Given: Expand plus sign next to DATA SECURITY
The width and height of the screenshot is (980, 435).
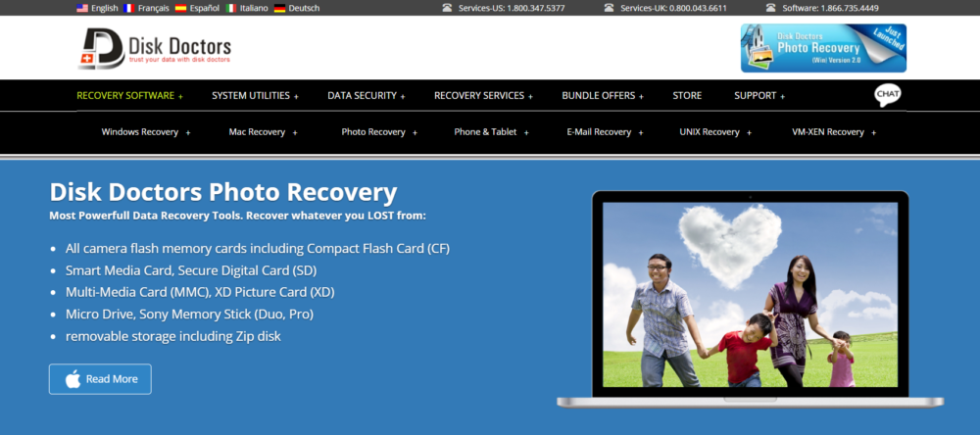Looking at the screenshot, I should (x=403, y=97).
